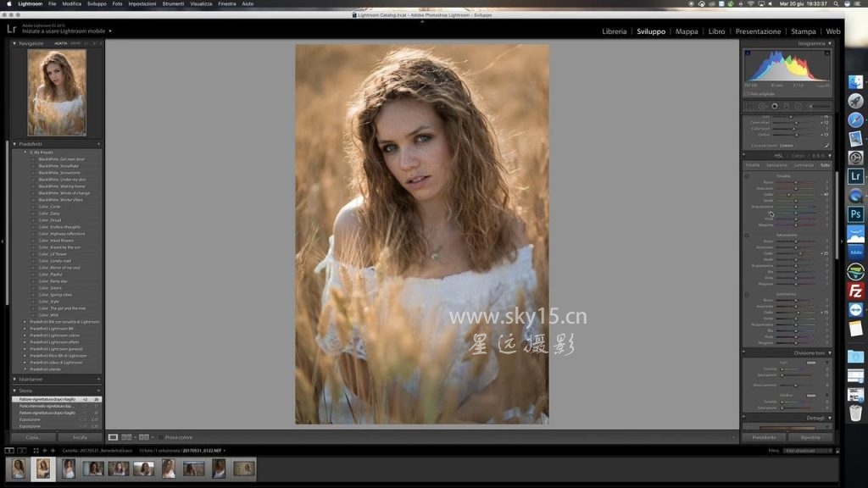Click the Precedente button

click(764, 437)
